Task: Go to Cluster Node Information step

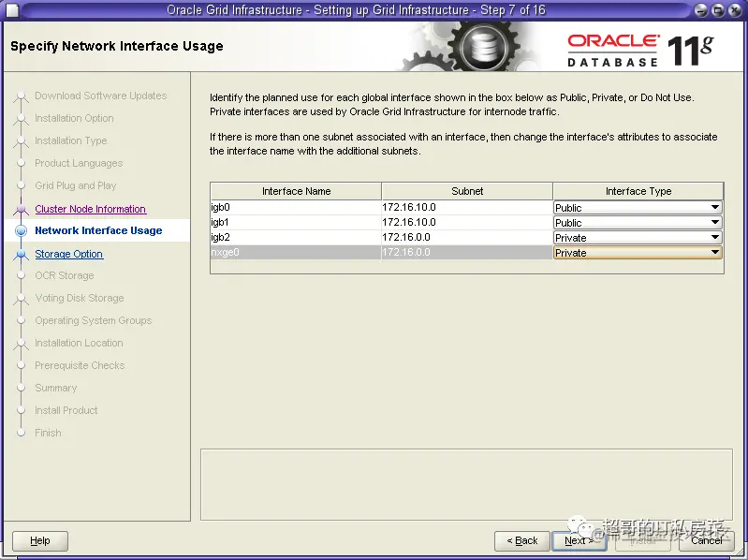Action: point(90,209)
